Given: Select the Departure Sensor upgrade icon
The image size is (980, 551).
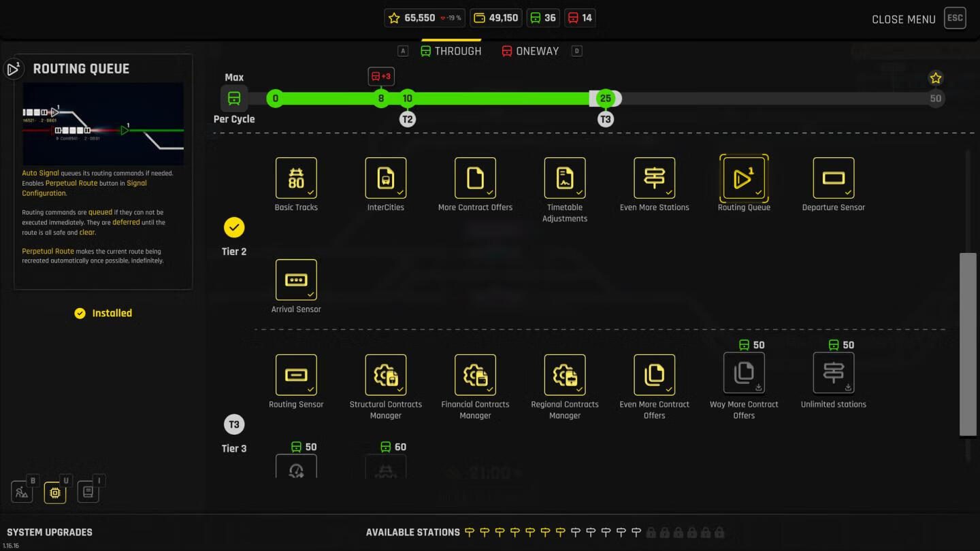Looking at the screenshot, I should pyautogui.click(x=833, y=178).
